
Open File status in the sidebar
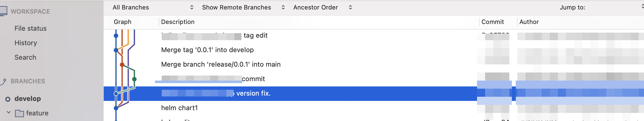(x=30, y=28)
